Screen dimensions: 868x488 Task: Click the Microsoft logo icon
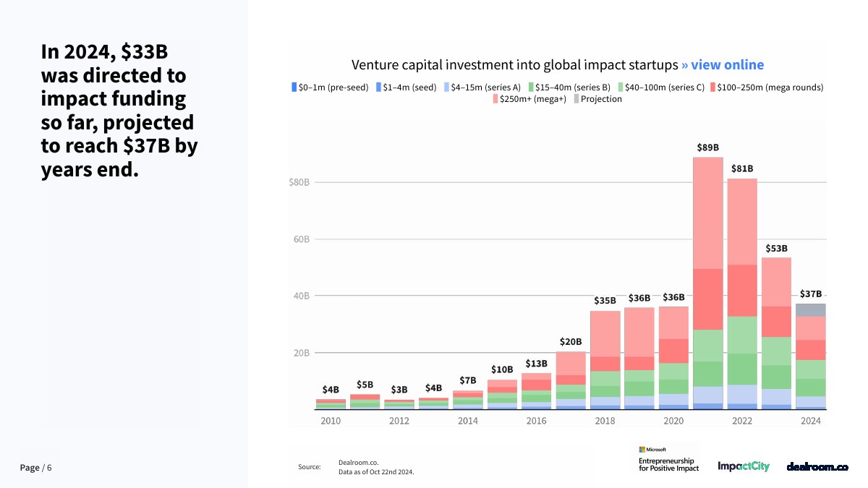642,450
